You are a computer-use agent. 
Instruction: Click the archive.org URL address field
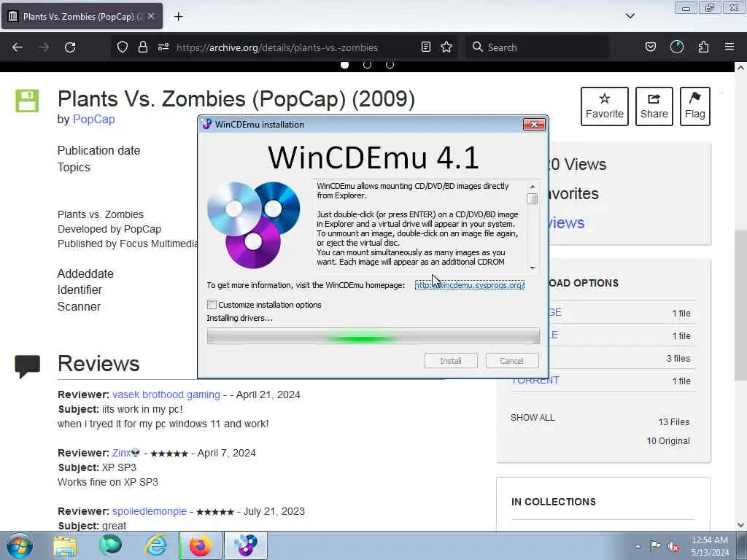tap(276, 47)
